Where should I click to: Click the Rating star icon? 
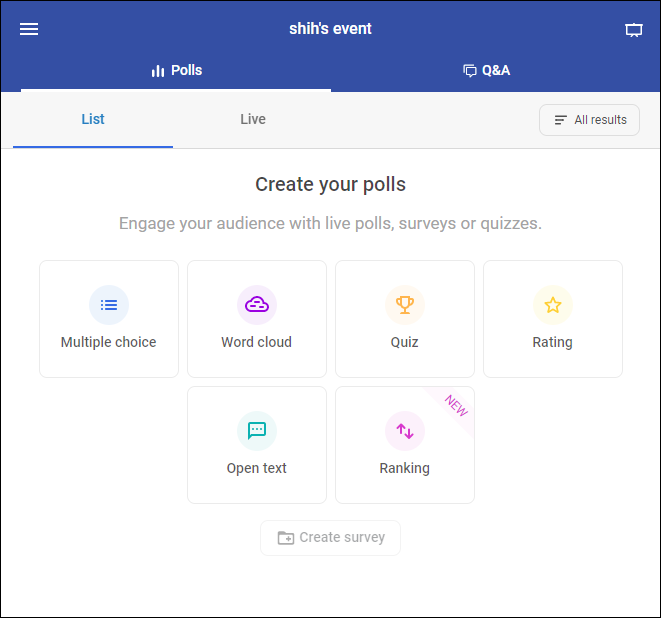coord(553,305)
